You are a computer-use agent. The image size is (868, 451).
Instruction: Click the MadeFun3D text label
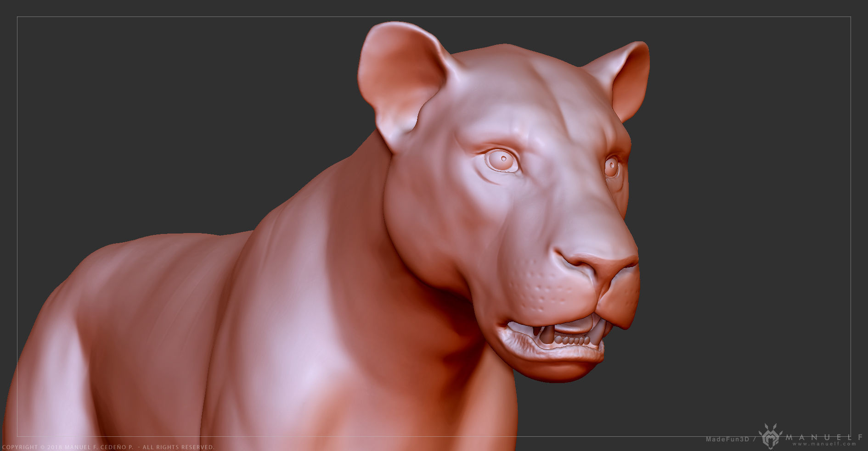[727, 439]
